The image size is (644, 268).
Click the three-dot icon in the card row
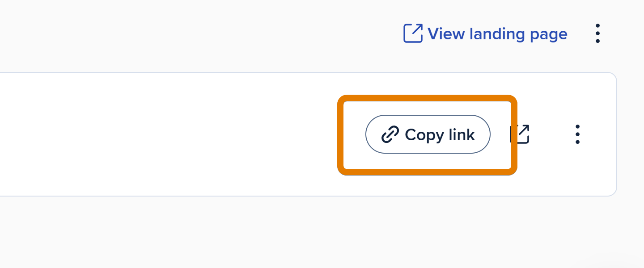577,134
